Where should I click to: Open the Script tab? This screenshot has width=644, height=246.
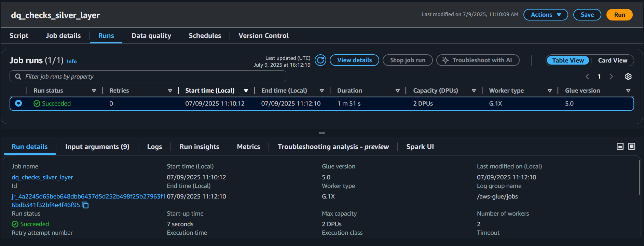click(x=19, y=36)
